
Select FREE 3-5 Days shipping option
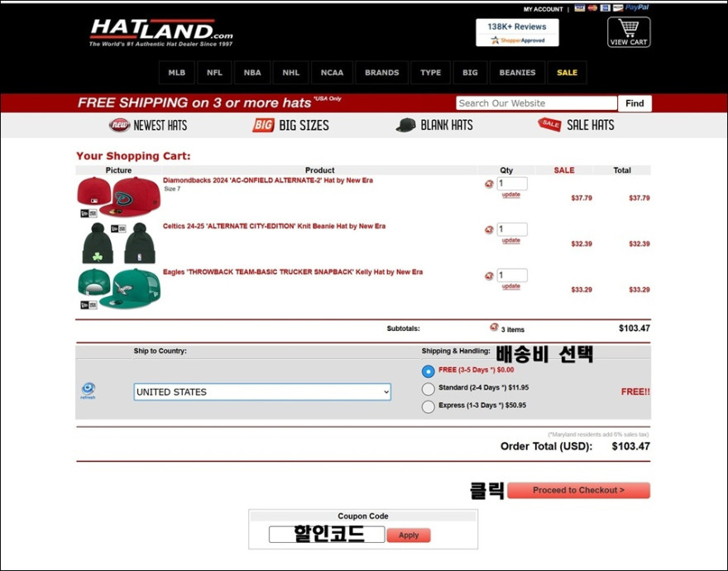click(428, 372)
